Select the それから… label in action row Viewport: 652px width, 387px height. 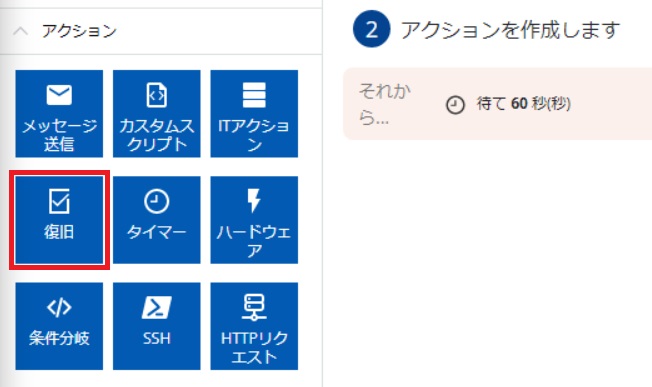tap(384, 104)
